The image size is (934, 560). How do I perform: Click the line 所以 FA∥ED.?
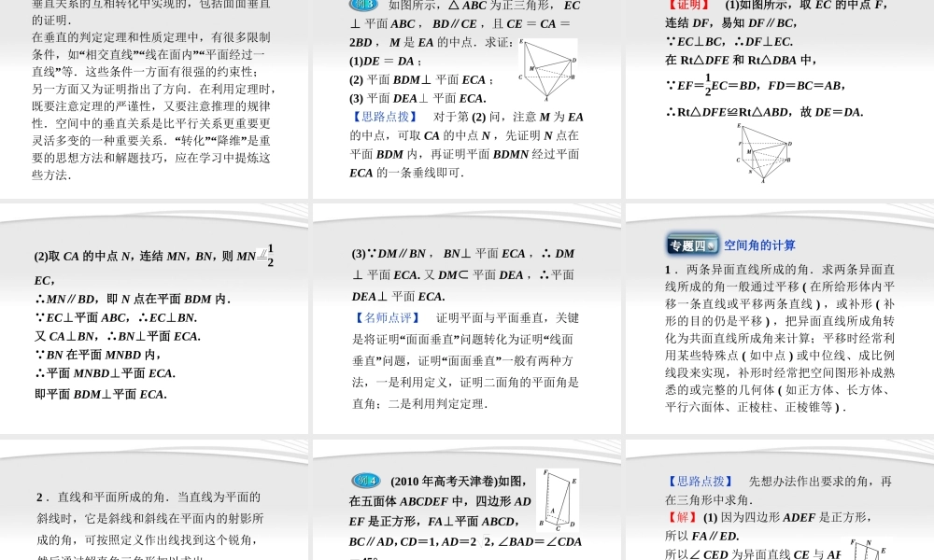coord(701,536)
